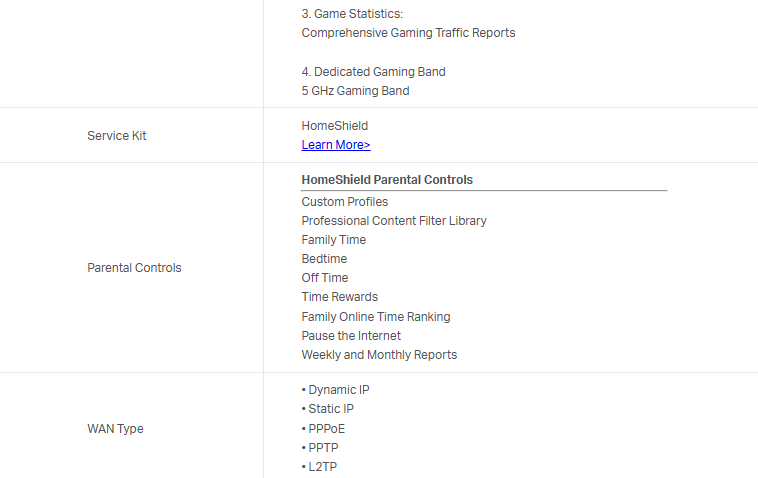The image size is (758, 478).
Task: Select the Off Time entry
Action: pyautogui.click(x=325, y=278)
